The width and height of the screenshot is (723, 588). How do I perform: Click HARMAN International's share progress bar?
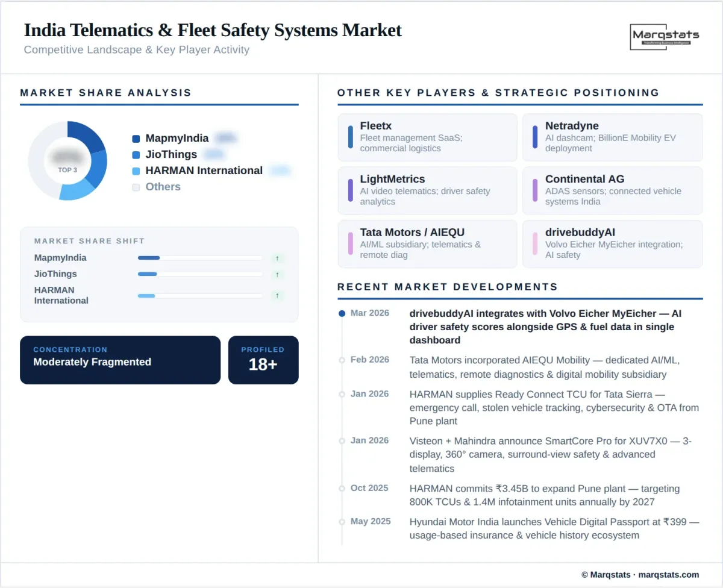pos(199,295)
